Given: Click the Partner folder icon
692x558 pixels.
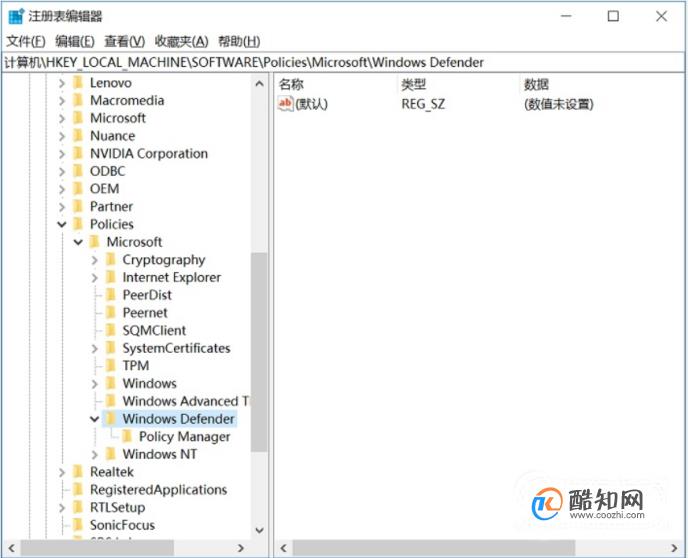Looking at the screenshot, I should click(78, 206).
